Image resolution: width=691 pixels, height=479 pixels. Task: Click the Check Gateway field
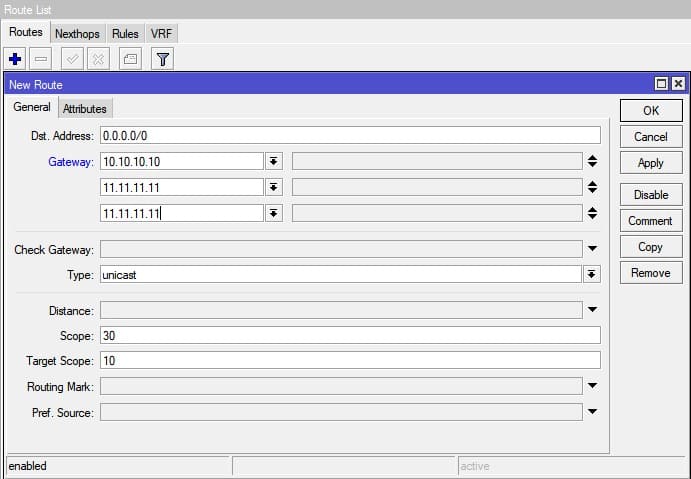341,249
